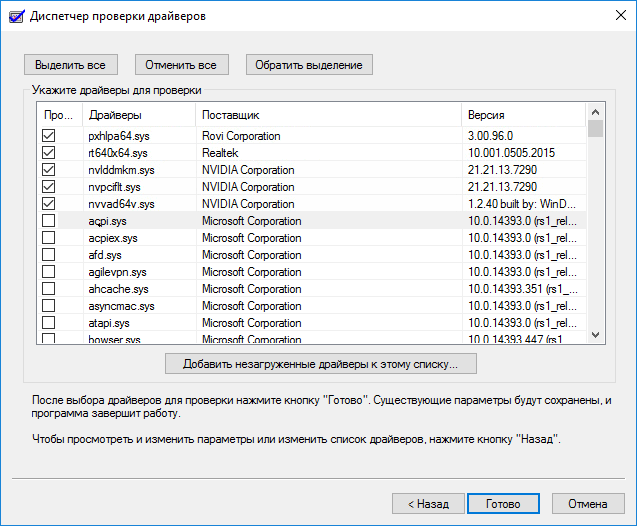Go back with the Назад button

(x=427, y=503)
